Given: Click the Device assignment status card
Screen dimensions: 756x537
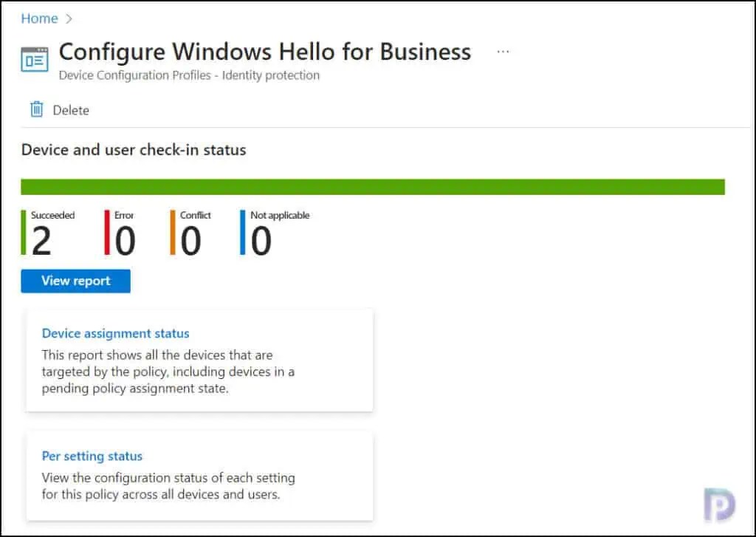Looking at the screenshot, I should click(199, 360).
